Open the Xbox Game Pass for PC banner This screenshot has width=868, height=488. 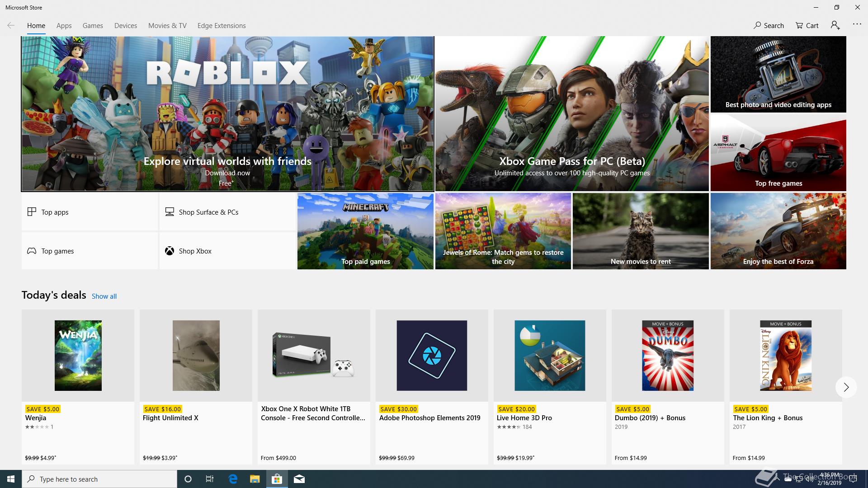click(572, 114)
